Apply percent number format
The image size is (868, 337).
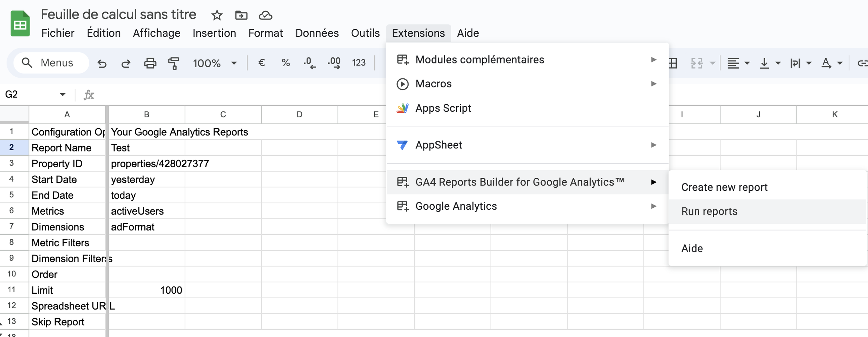point(286,63)
